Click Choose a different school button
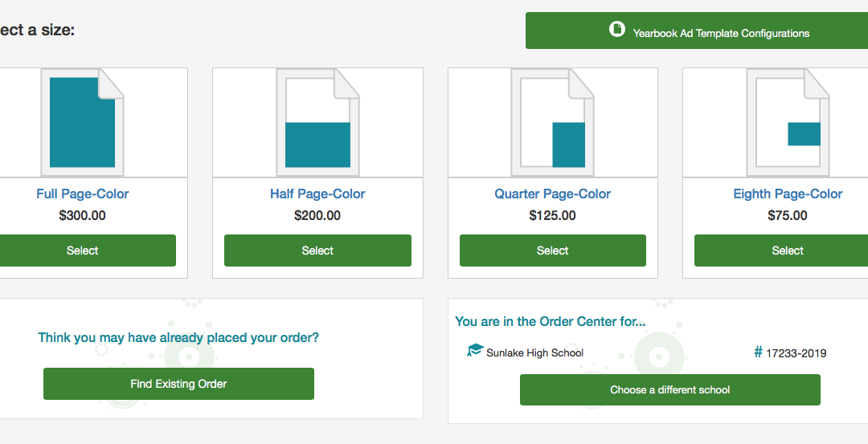 click(669, 390)
